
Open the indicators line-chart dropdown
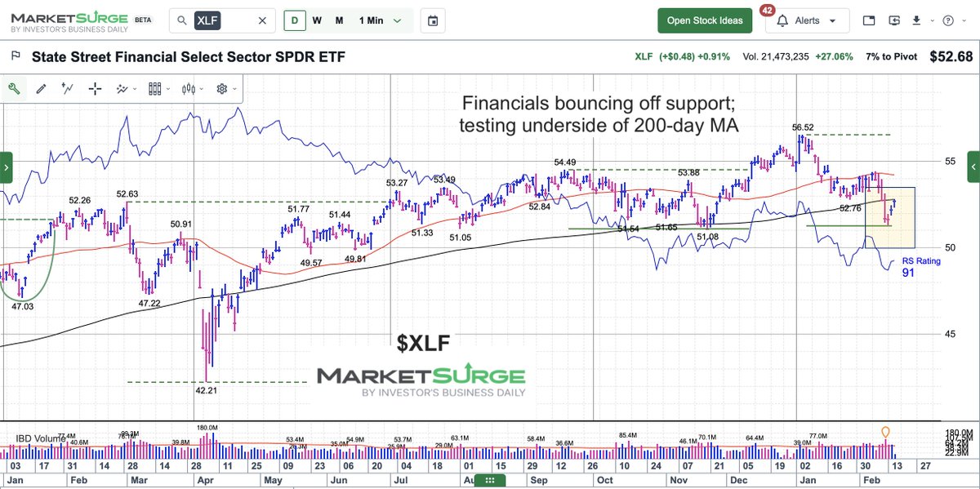(127, 89)
